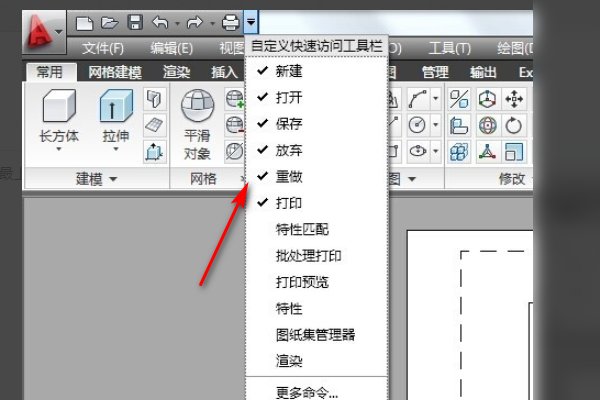Switch to the 插入 ribbon tab
This screenshot has width=600, height=400.
[x=225, y=72]
